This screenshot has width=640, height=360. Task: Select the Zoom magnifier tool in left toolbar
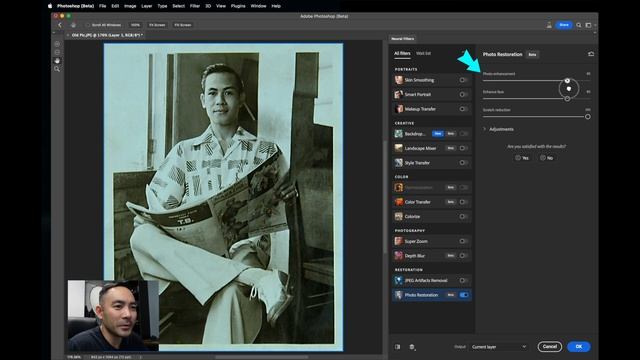[57, 69]
